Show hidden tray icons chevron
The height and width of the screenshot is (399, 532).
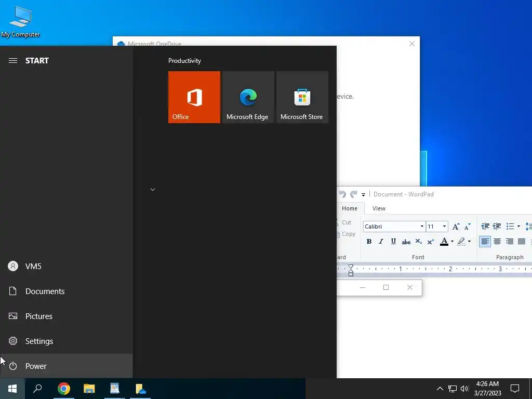click(440, 389)
